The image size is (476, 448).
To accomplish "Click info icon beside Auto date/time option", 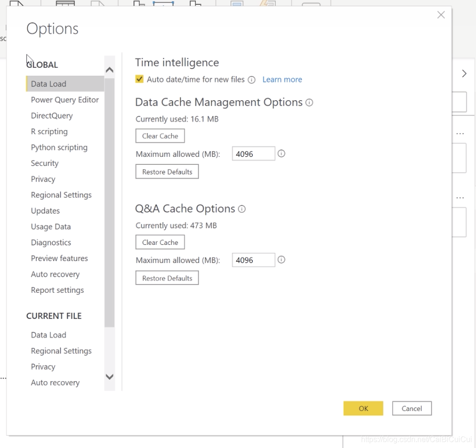I will pos(251,80).
